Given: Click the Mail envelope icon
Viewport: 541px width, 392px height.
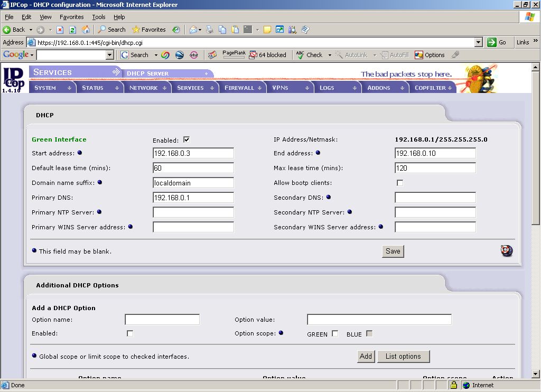Looking at the screenshot, I should [x=193, y=30].
